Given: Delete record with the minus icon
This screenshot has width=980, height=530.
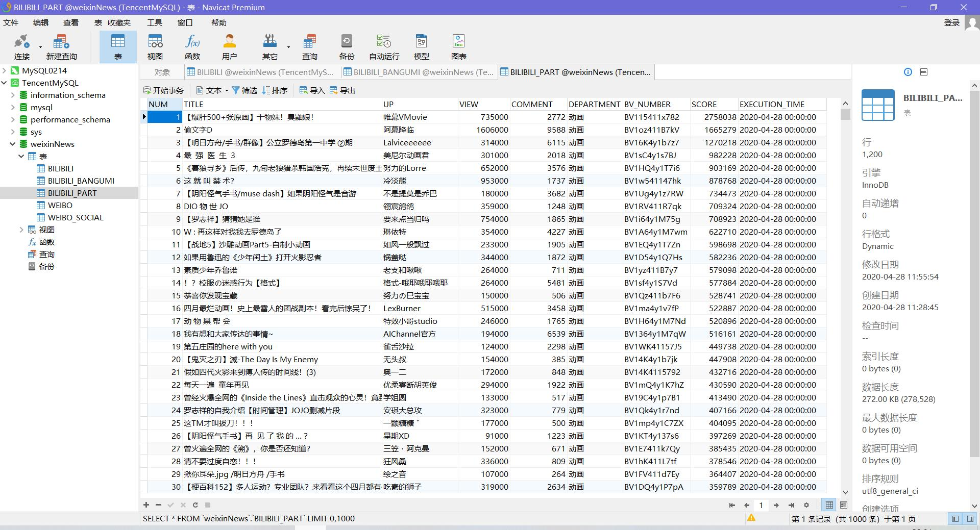Looking at the screenshot, I should coord(158,504).
